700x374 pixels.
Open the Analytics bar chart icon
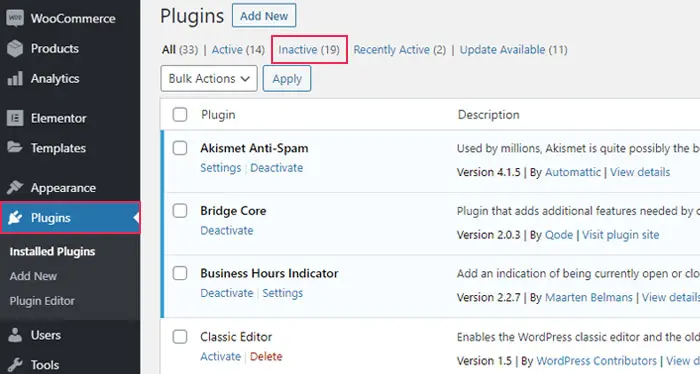(15, 79)
